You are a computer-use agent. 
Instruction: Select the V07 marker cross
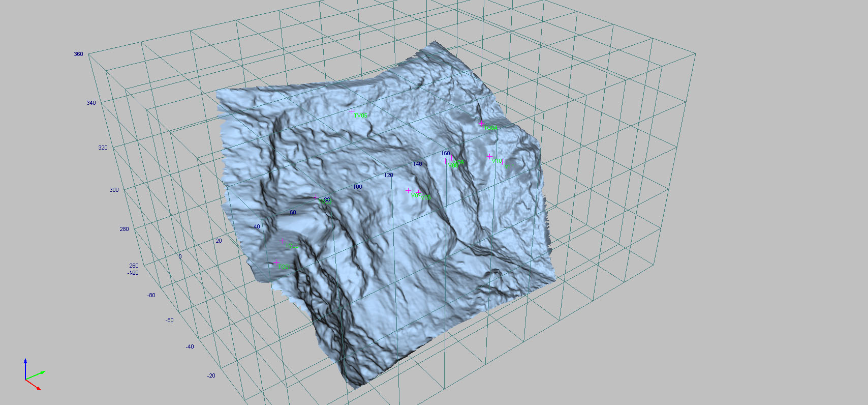[x=408, y=190]
